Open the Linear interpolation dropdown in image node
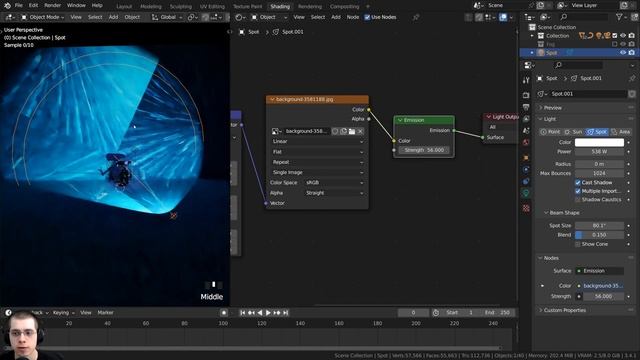This screenshot has width=640, height=360. 317,141
